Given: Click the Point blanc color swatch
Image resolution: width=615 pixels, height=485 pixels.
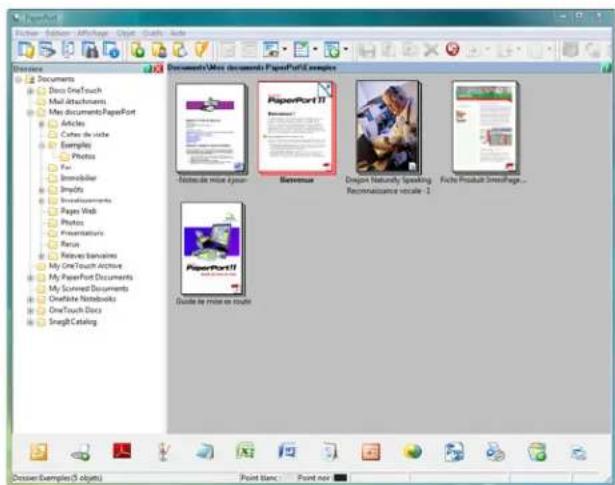Looking at the screenshot, I should [x=287, y=478].
